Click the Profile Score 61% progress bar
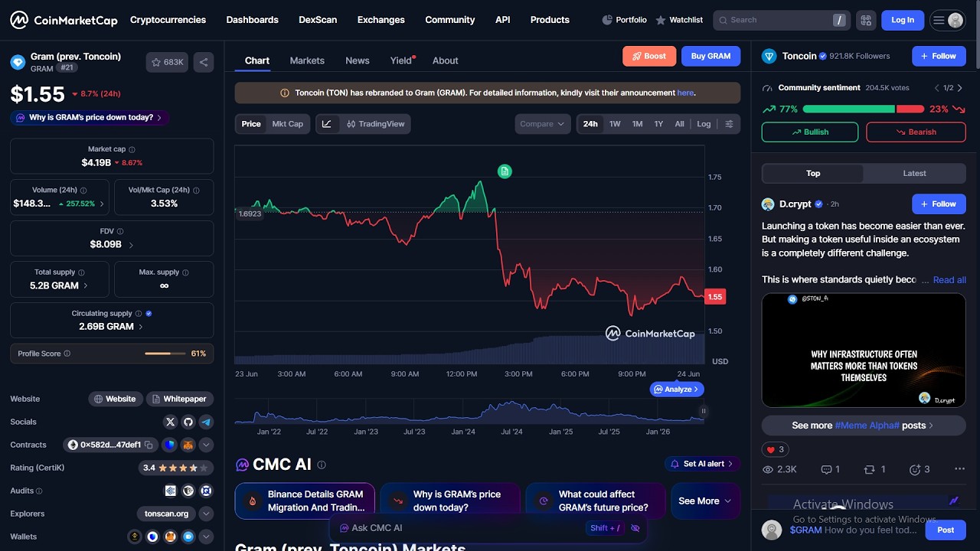This screenshot has width=980, height=551. point(165,354)
